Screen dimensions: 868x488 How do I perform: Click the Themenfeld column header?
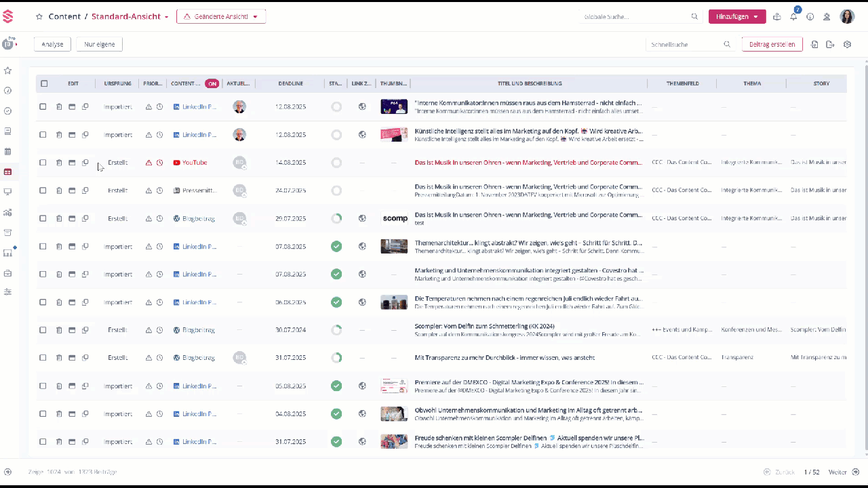tap(682, 83)
